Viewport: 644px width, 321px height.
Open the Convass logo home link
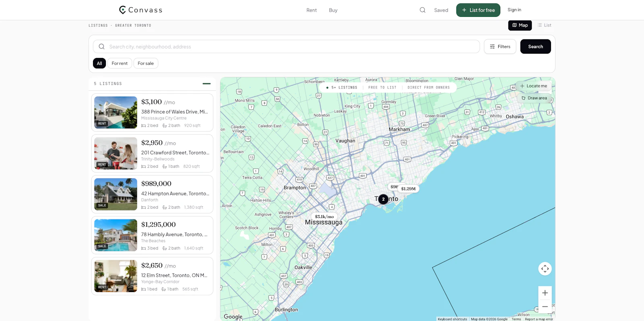[x=141, y=10]
